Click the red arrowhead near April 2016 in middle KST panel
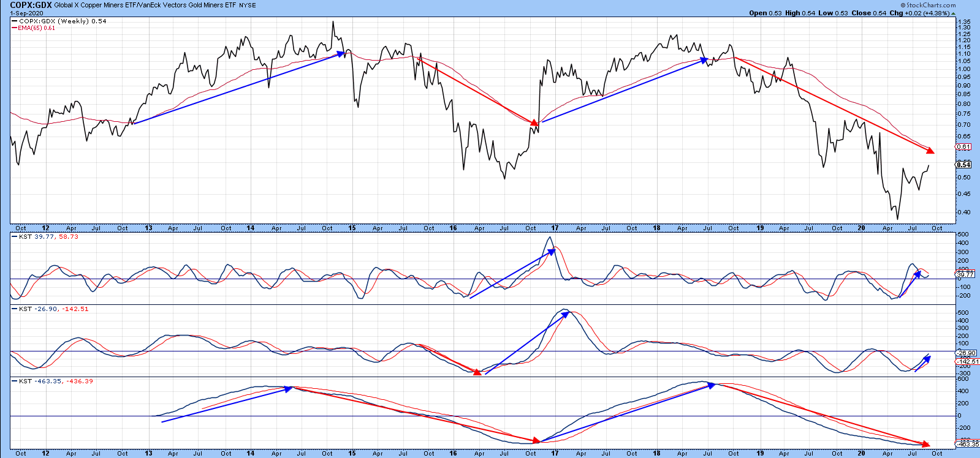Viewport: 980px width, 458px height. 477,372
